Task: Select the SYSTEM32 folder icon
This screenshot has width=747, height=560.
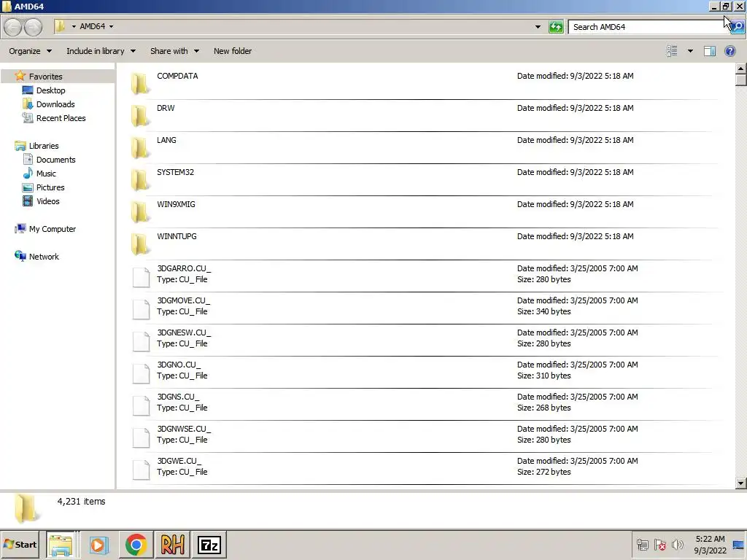Action: (140, 179)
